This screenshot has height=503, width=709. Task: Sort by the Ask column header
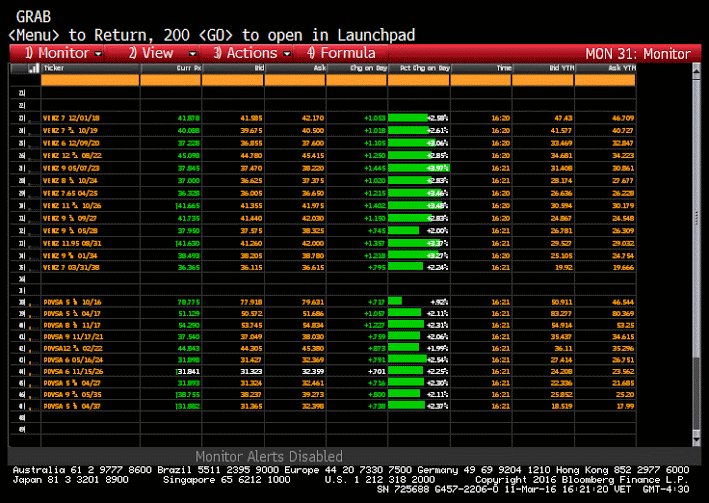295,68
